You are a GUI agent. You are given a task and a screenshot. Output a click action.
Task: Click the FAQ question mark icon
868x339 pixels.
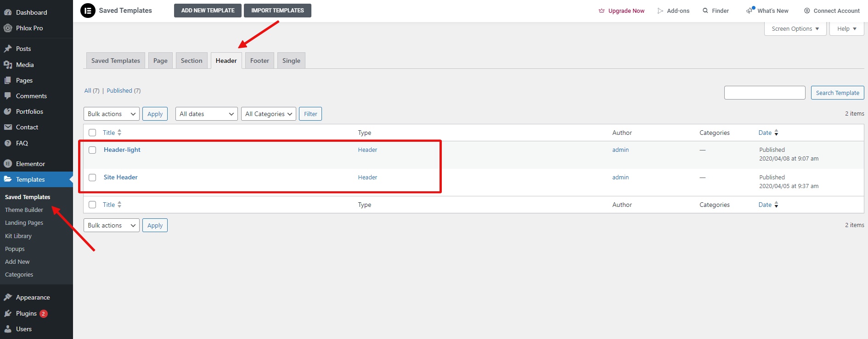[x=8, y=143]
